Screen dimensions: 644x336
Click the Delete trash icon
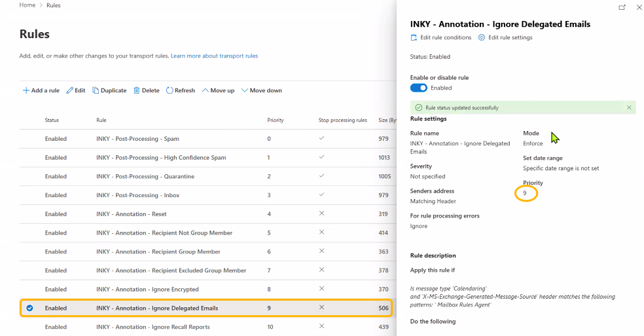tap(137, 90)
